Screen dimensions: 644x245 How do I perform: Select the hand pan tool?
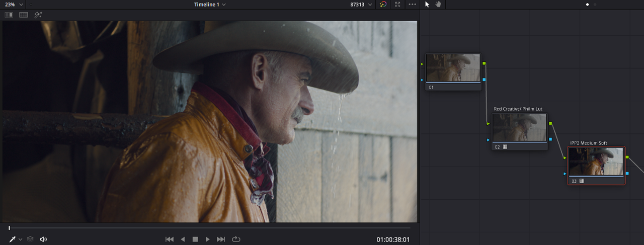point(438,4)
